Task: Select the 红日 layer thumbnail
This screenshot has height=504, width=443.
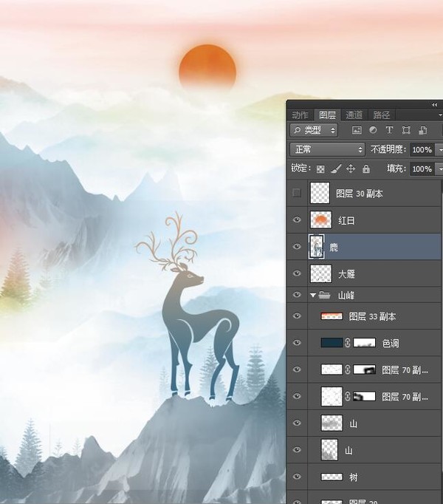Action: click(320, 220)
